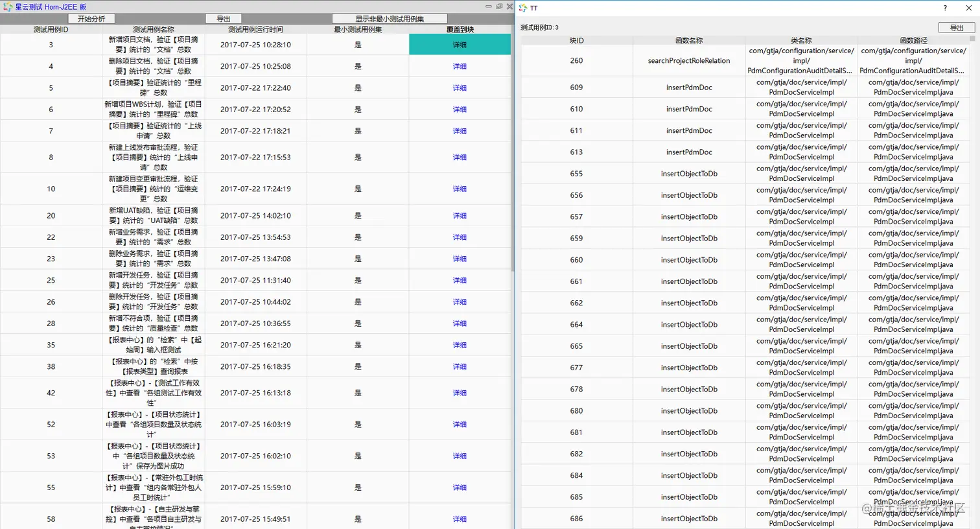The width and height of the screenshot is (980, 529).
Task: Restore the 星云测试 Horn-J2EE window
Action: pyautogui.click(x=499, y=6)
